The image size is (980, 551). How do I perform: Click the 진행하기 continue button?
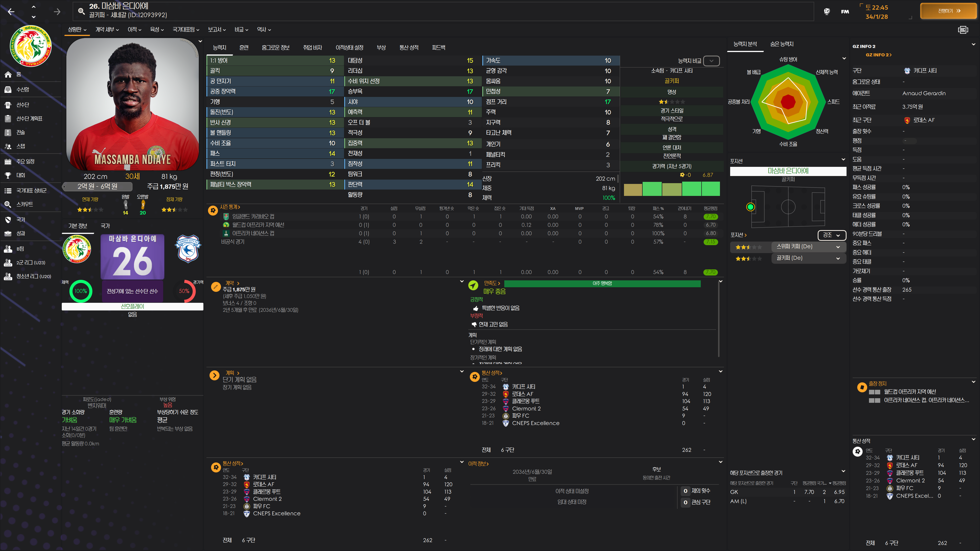coord(948,11)
